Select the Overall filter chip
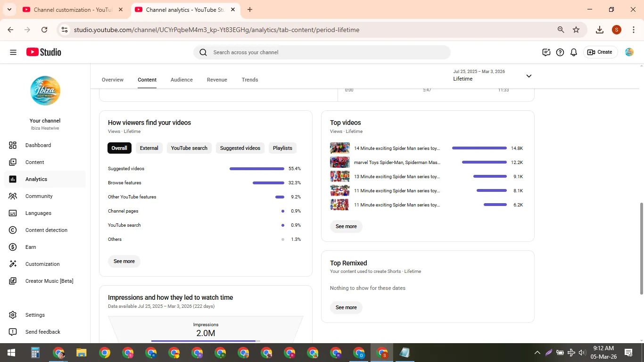Image resolution: width=644 pixels, height=362 pixels. click(x=119, y=148)
